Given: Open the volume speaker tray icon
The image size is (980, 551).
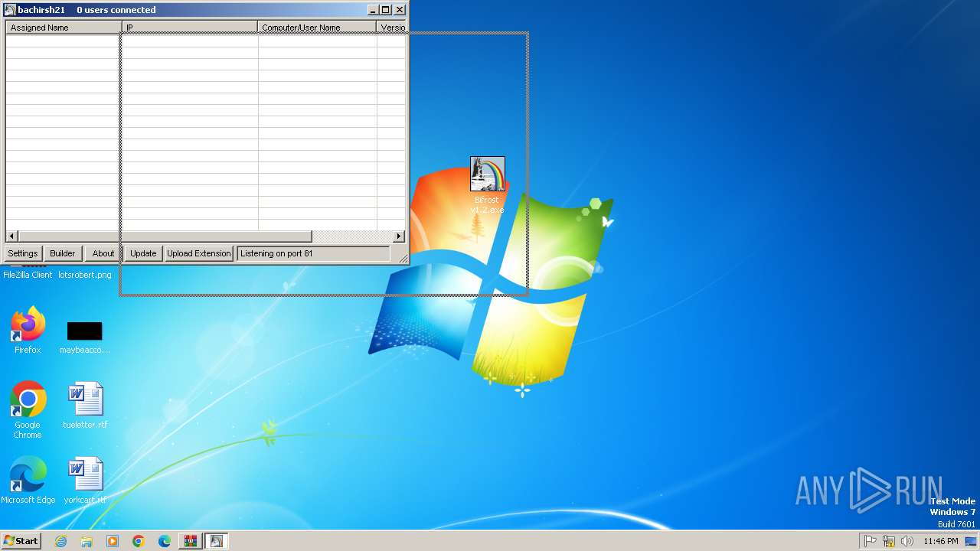Looking at the screenshot, I should pyautogui.click(x=907, y=541).
